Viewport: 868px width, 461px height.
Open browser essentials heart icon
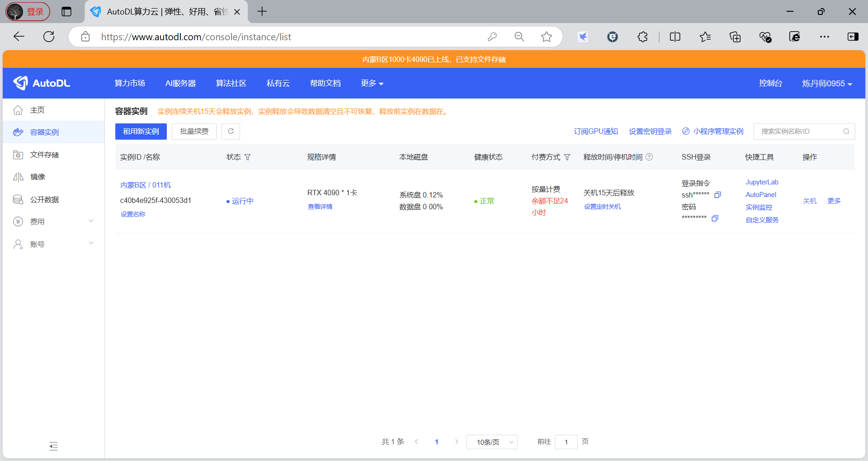(x=765, y=37)
